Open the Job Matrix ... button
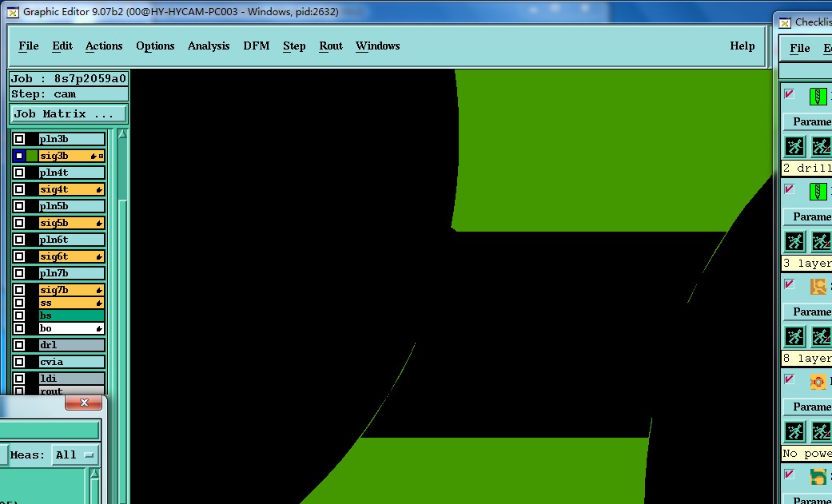The image size is (832, 504). click(69, 114)
